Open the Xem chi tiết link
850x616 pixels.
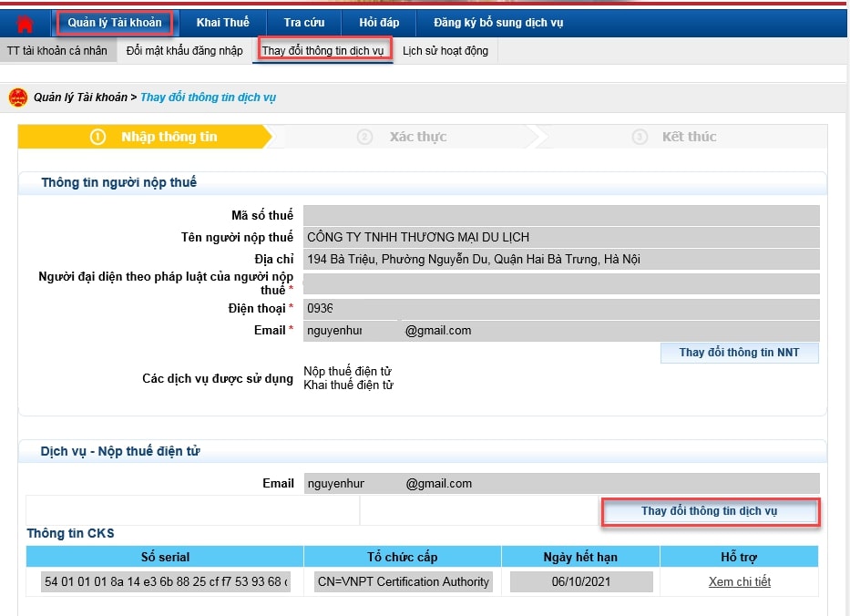click(x=740, y=582)
